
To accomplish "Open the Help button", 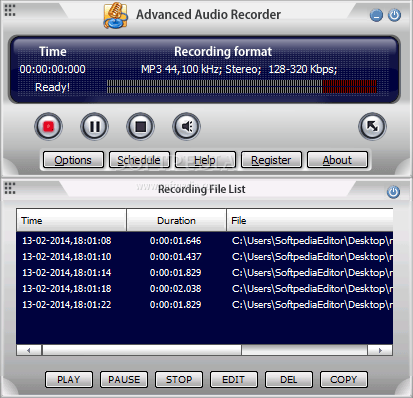I will pos(205,160).
